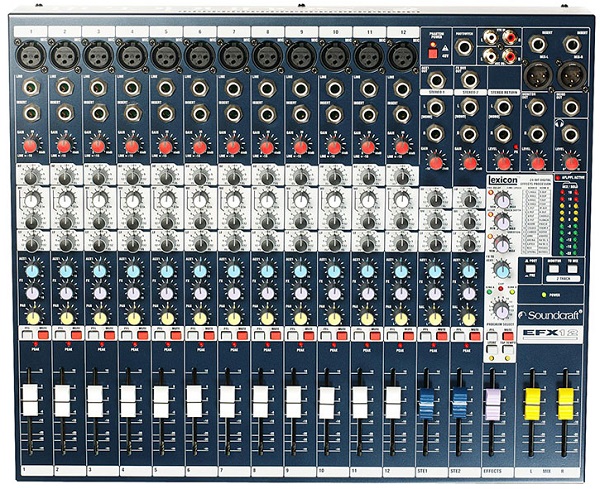The image size is (600, 489).
Task: Click channel 1 XLR mic input
Action: tap(31, 55)
